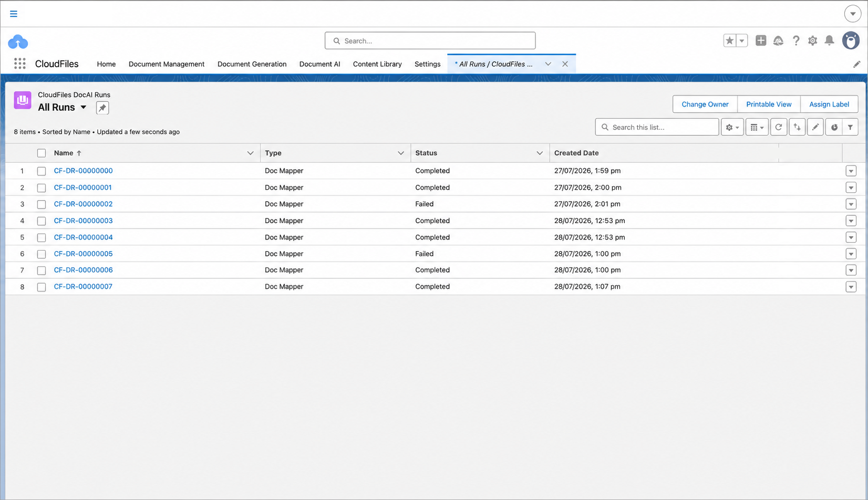Select checkbox for CF-DR-00000000
The image size is (868, 500).
pyautogui.click(x=42, y=171)
